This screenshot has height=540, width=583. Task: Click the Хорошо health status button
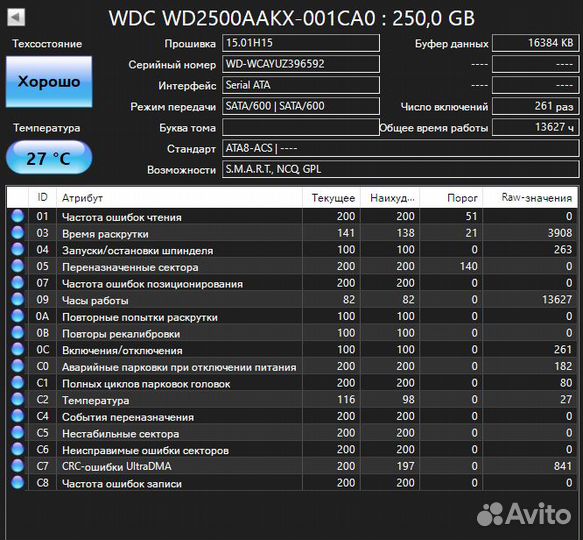tap(49, 81)
